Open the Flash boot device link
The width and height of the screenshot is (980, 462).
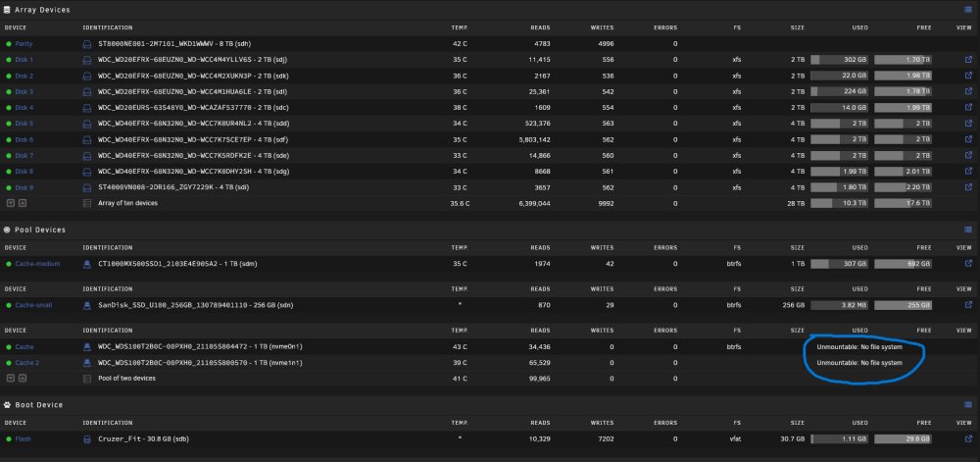(24, 438)
